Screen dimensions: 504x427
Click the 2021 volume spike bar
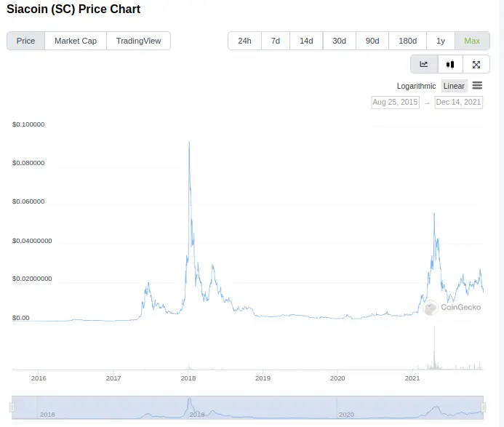[434, 348]
